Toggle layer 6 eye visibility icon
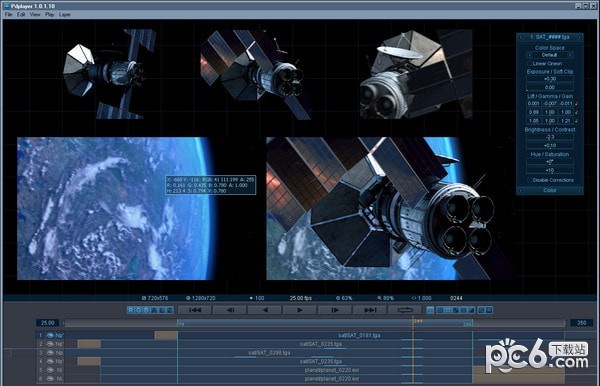Viewport: 600px width, 386px height. pos(50,379)
